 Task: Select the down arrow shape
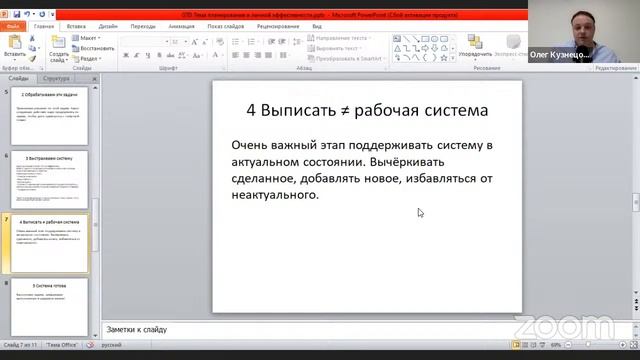coord(434,49)
